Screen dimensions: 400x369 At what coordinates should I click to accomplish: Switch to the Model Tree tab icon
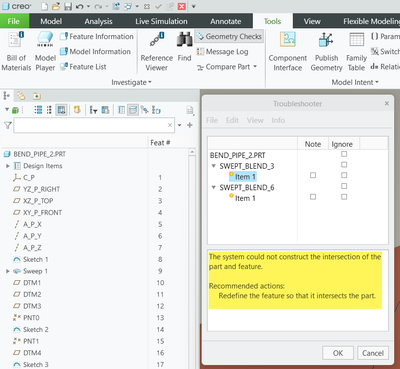[x=6, y=96]
